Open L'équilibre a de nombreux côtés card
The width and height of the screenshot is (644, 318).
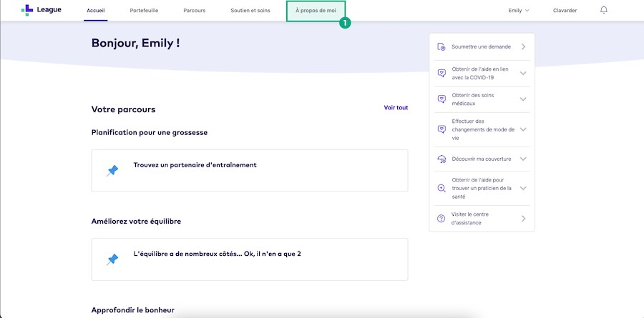(x=249, y=259)
